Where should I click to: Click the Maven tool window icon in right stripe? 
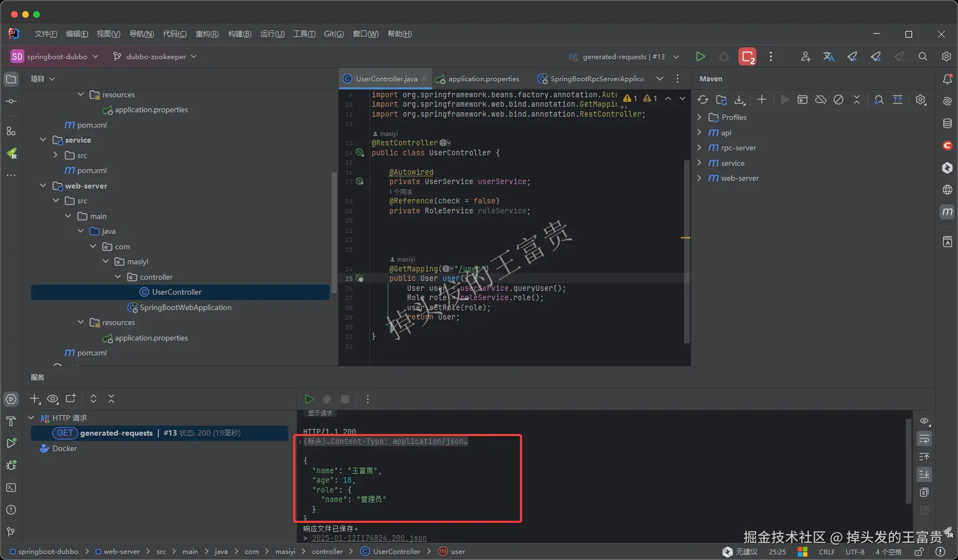947,212
